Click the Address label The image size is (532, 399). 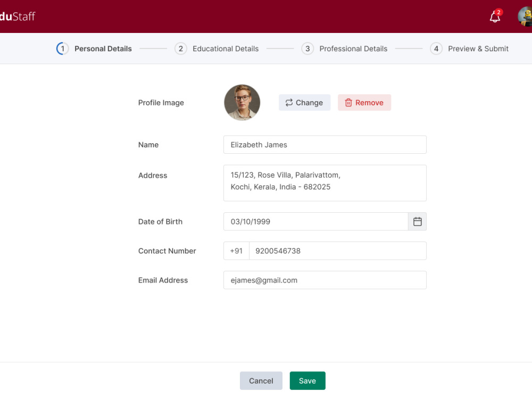coord(153,176)
